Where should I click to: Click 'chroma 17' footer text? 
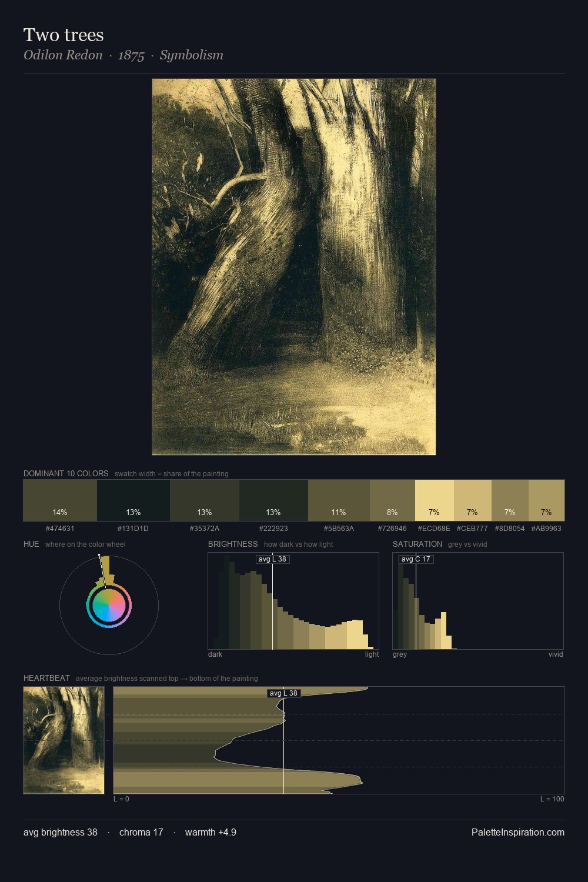pos(141,833)
